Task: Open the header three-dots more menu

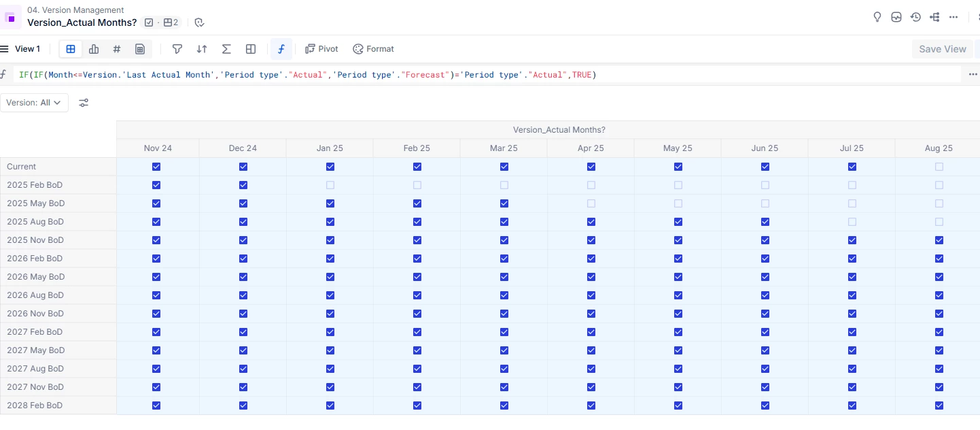Action: 953,17
